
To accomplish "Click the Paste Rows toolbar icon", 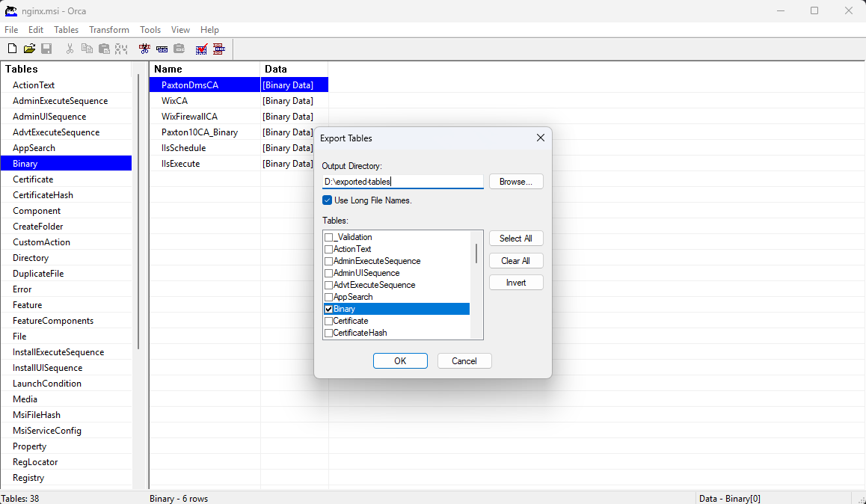I will [179, 48].
